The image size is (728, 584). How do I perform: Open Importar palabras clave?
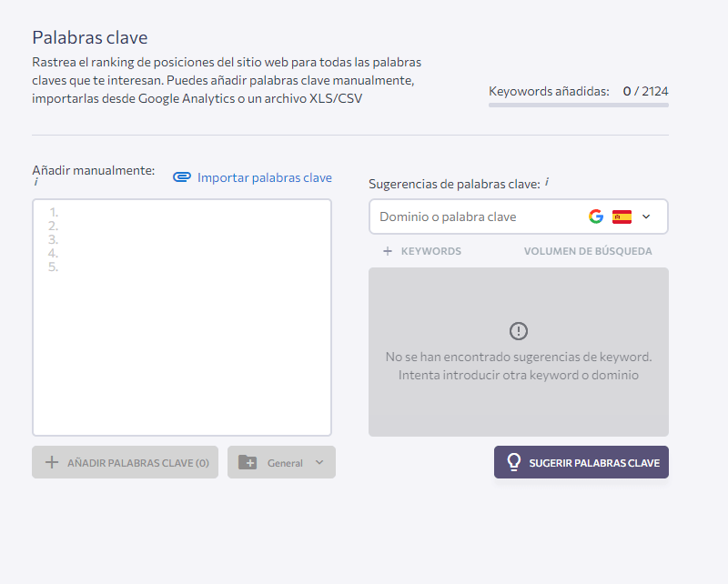point(264,177)
